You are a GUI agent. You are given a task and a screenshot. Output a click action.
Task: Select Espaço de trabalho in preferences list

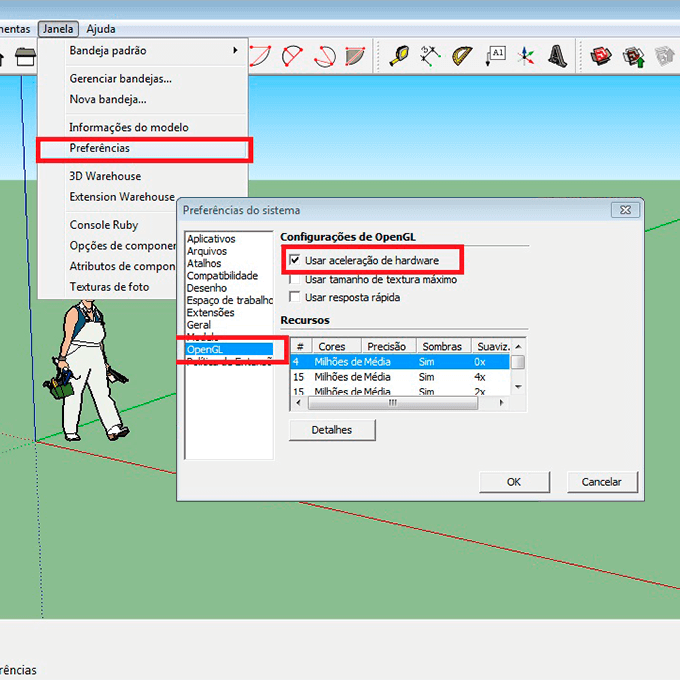[x=229, y=300]
